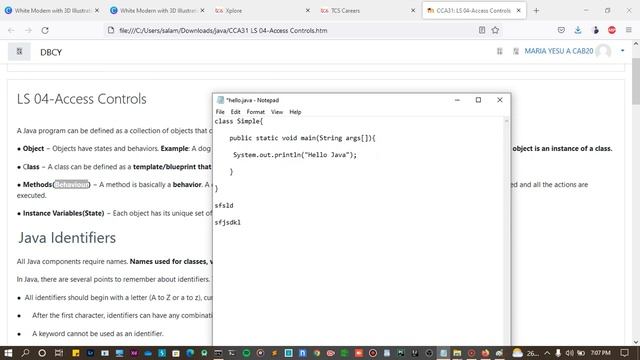640x360 pixels.
Task: Close the Xplore browser tab
Action: 308,11
